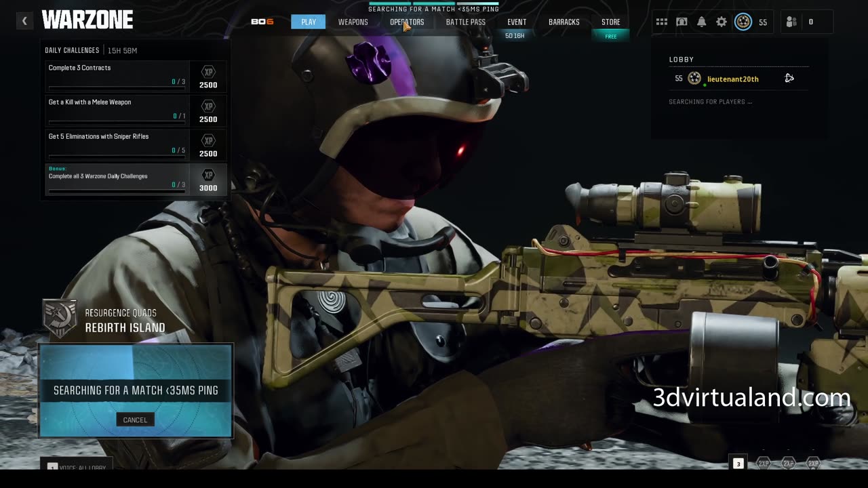The image size is (868, 488).
Task: Click the lobby member rank emblem
Action: pyautogui.click(x=694, y=78)
